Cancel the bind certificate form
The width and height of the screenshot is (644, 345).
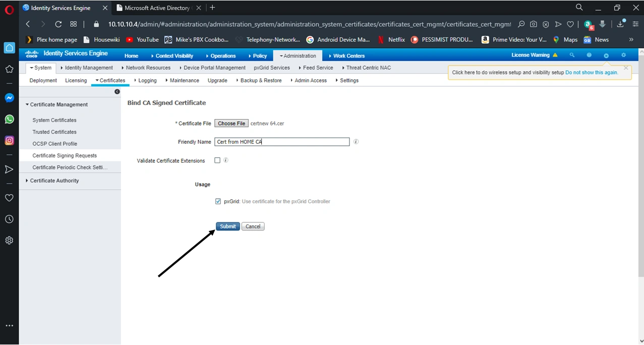253,226
